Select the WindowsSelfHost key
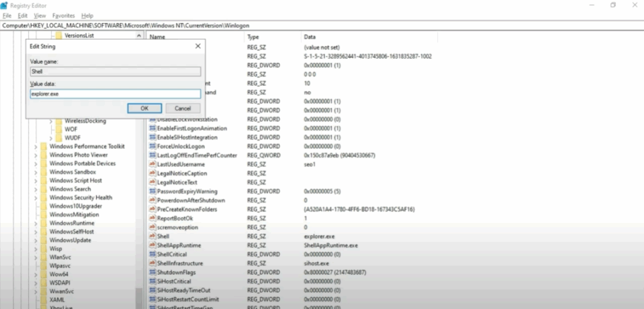The height and width of the screenshot is (309, 644). tap(72, 232)
